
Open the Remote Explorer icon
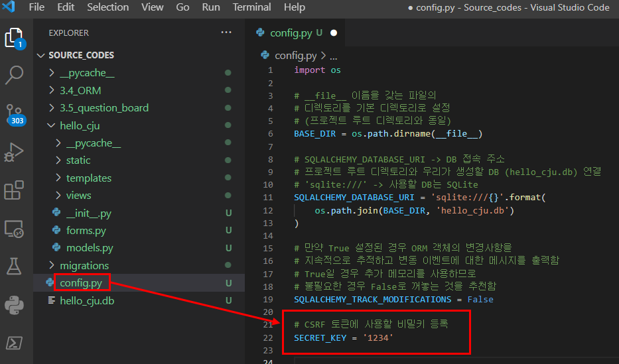tap(14, 229)
